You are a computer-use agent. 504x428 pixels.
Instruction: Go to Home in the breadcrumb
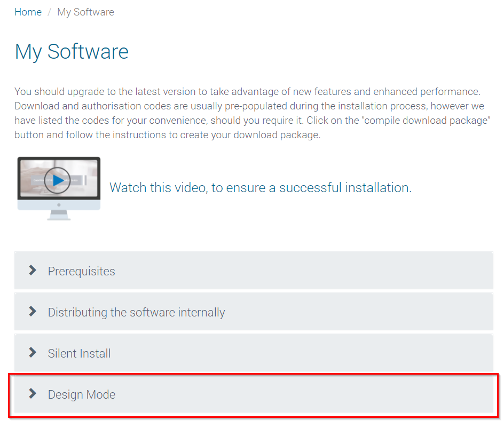coord(28,12)
